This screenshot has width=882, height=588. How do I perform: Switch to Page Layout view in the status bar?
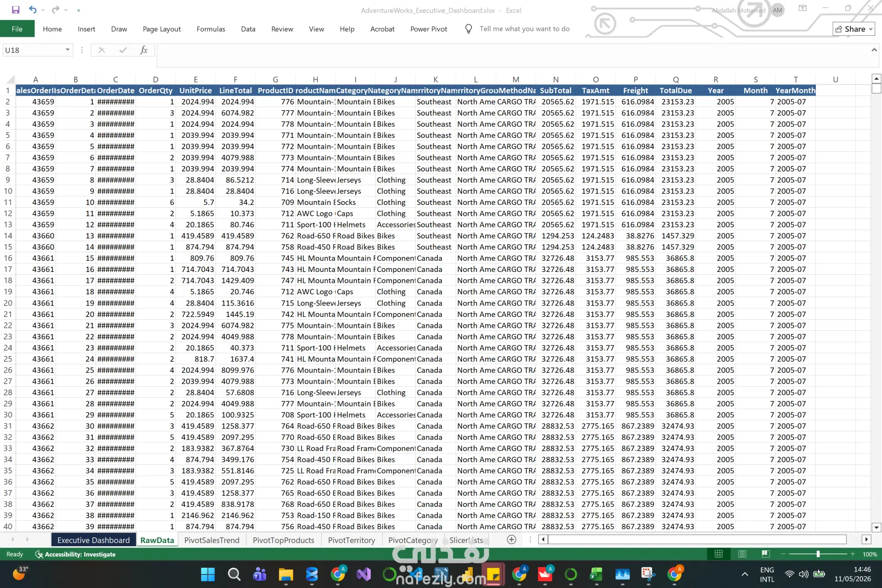point(742,554)
